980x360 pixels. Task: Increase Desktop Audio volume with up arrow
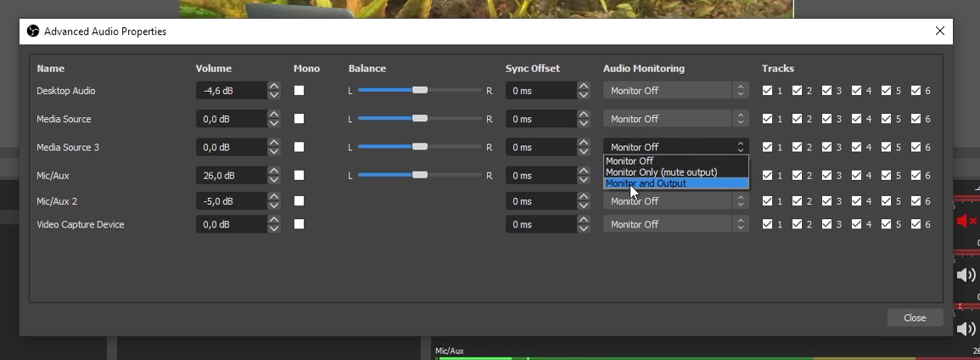tap(273, 87)
